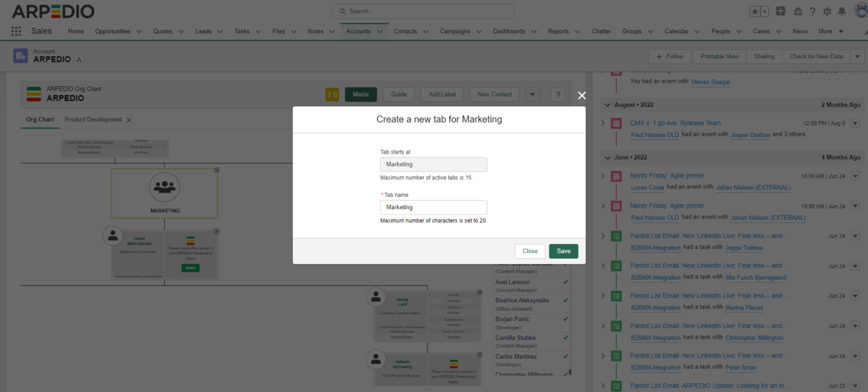Toggle Borjan Panic's checkmark
The width and height of the screenshot is (868, 392).
pyautogui.click(x=565, y=320)
